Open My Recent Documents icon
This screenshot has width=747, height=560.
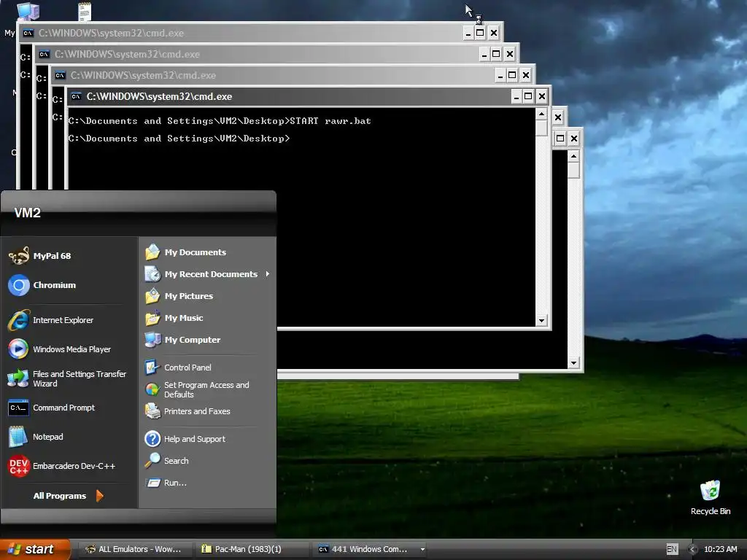(x=152, y=274)
